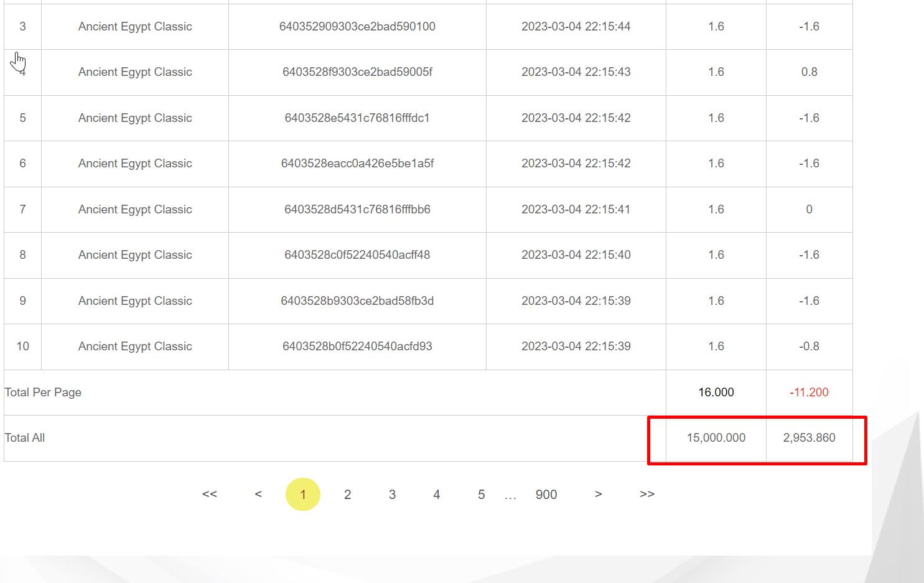Click the previous page < arrow

tap(258, 494)
